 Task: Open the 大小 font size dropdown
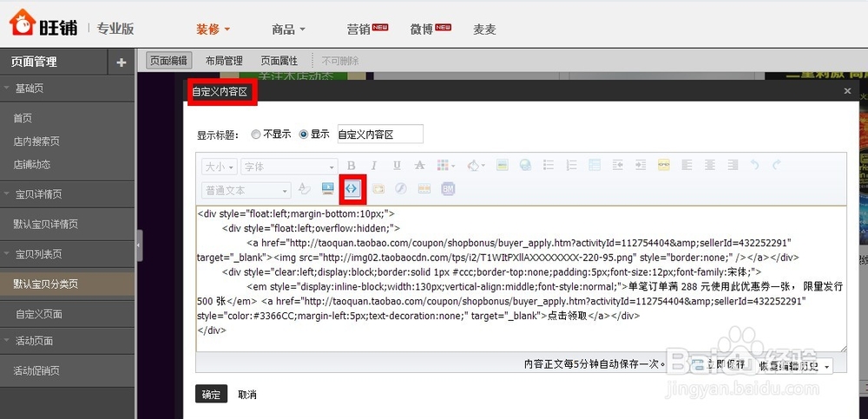(x=220, y=166)
